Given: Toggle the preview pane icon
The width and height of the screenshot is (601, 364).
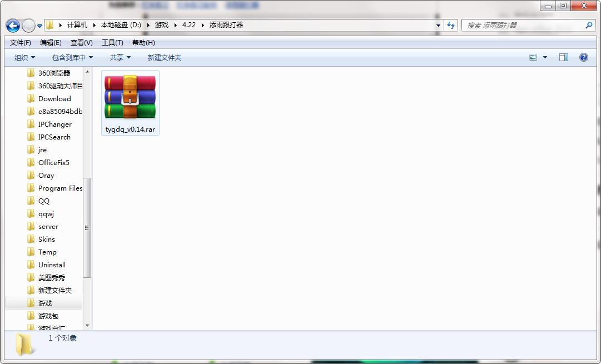Looking at the screenshot, I should click(564, 57).
